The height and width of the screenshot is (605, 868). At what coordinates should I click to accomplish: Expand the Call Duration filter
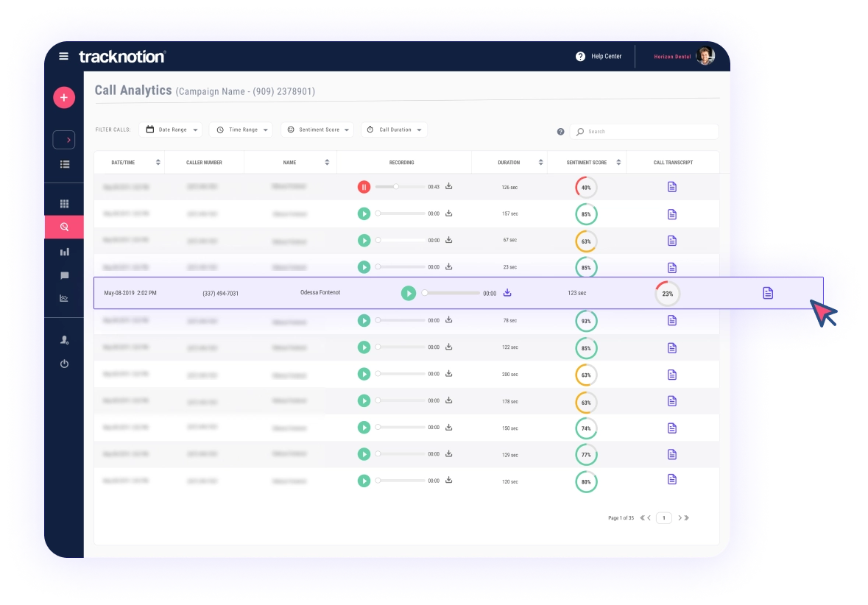tap(393, 129)
